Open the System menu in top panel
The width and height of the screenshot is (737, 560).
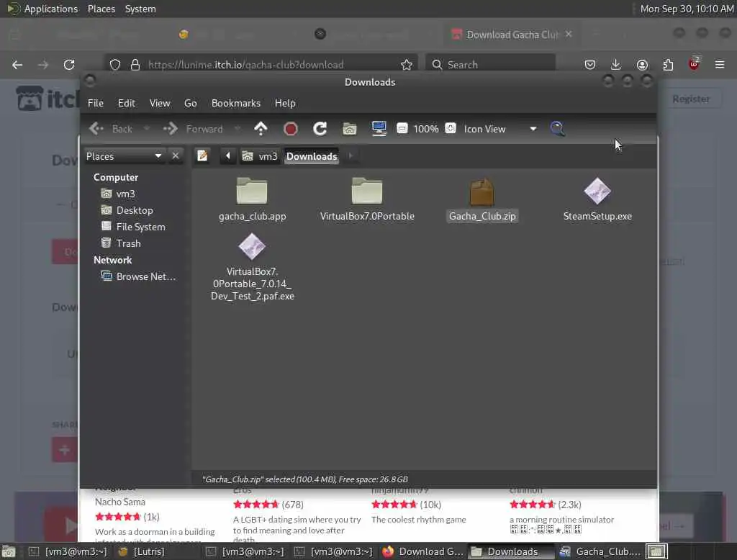140,9
